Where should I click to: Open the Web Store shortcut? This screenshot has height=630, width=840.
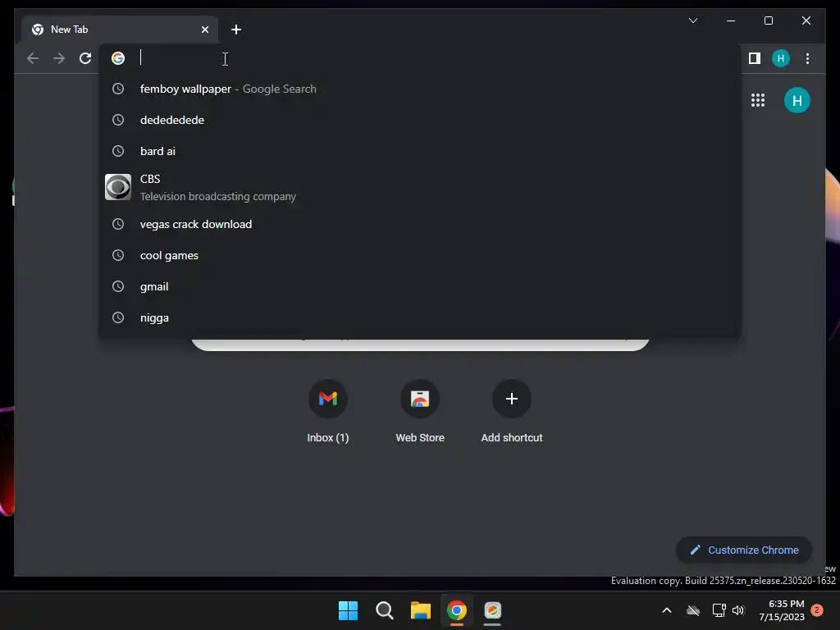pos(420,412)
